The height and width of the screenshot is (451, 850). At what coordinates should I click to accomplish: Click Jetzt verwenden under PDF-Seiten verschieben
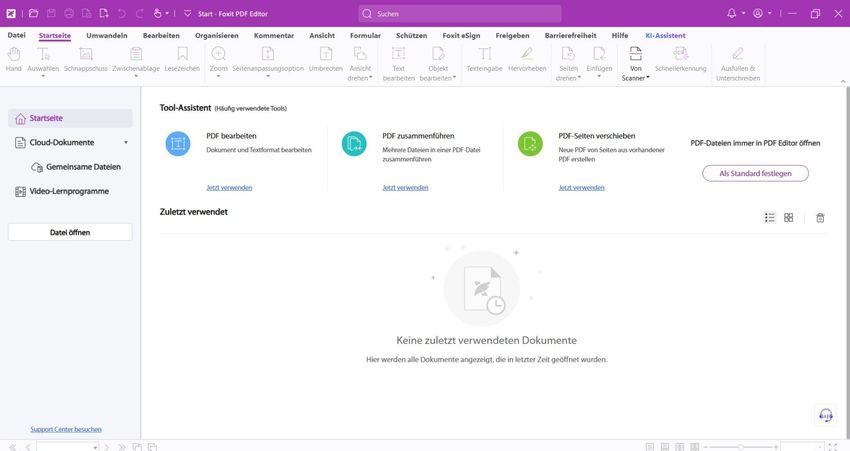582,188
